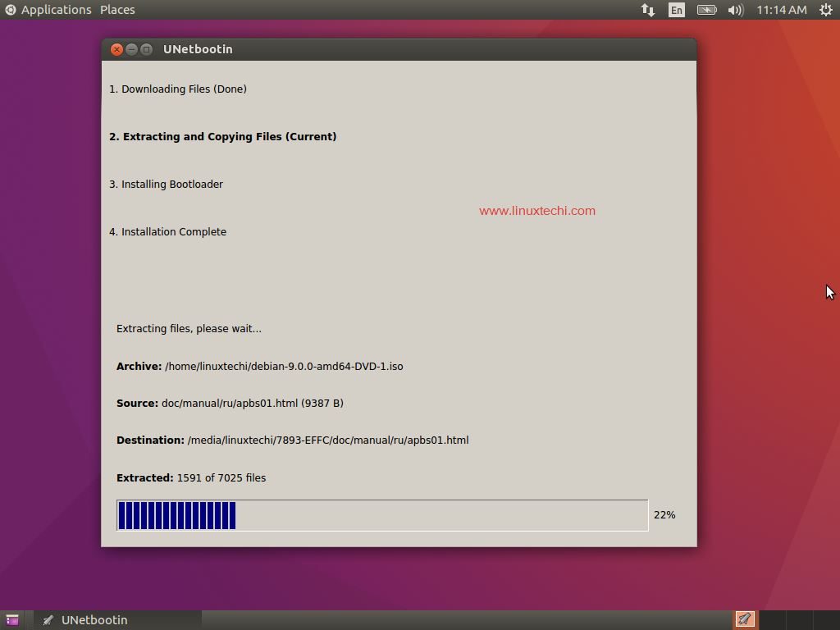Viewport: 840px width, 630px height.
Task: Open the Places menu
Action: click(117, 10)
